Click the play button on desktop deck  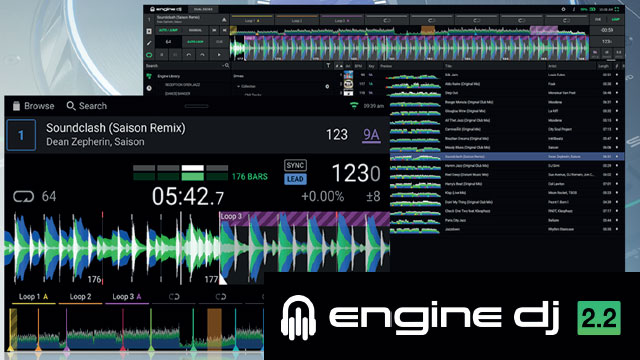[x=219, y=55]
